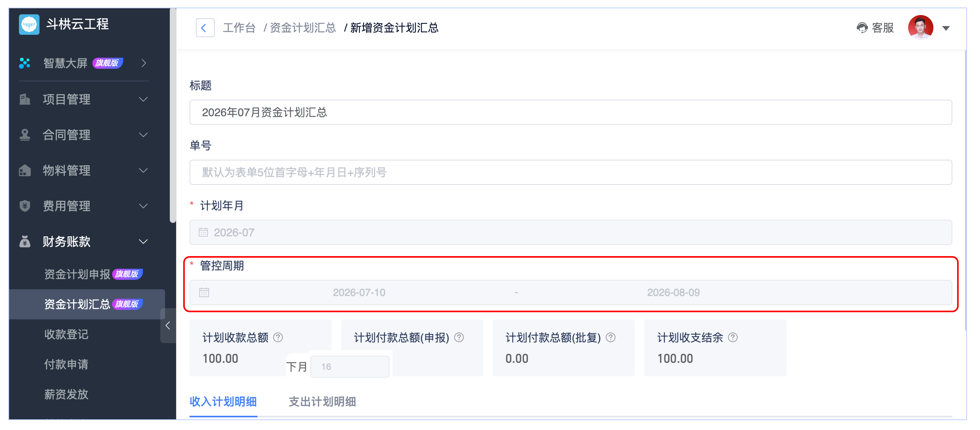Click help icon beside 计划付款总额(申报)

pos(459,337)
